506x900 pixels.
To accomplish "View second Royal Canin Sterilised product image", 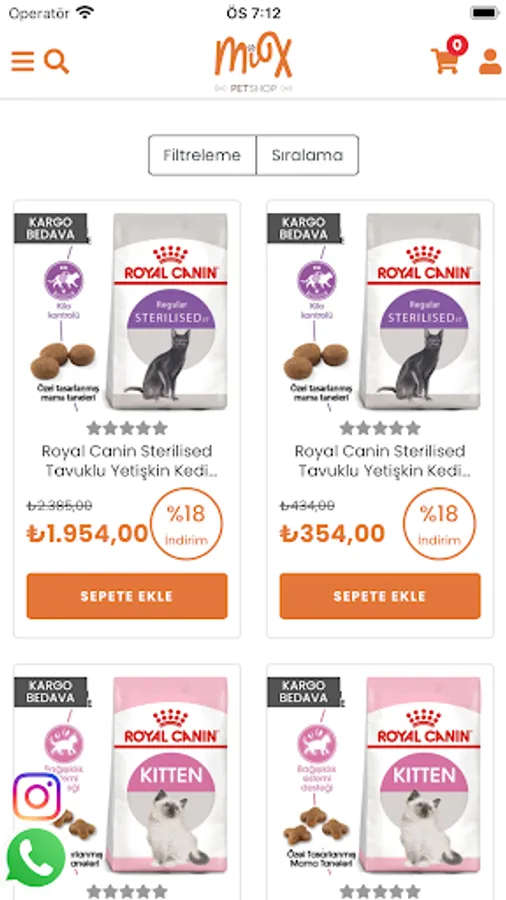I will click(380, 312).
